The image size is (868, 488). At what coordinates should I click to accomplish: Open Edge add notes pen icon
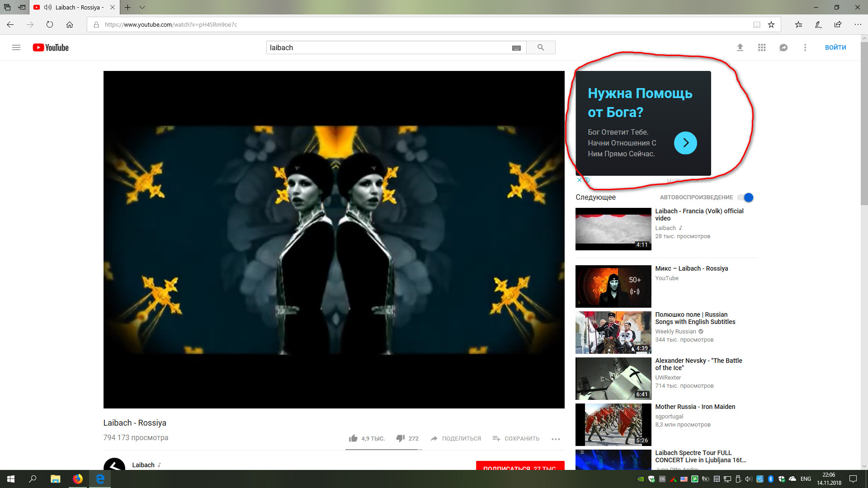click(x=818, y=25)
